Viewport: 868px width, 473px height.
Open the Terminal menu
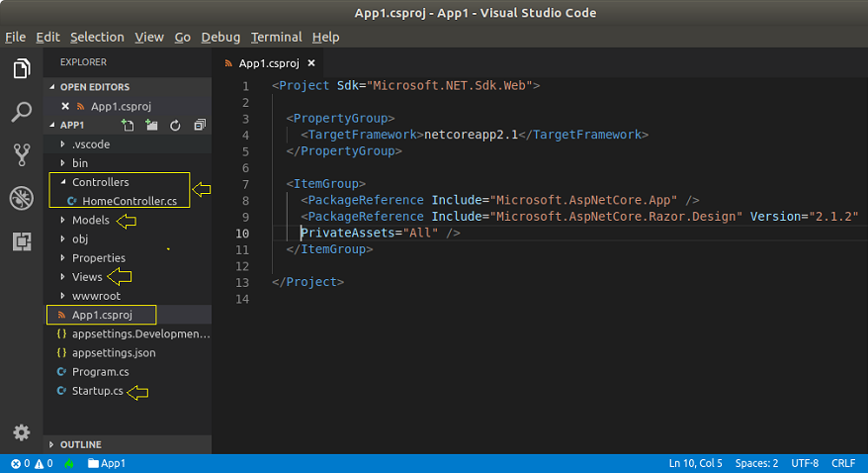coord(276,38)
